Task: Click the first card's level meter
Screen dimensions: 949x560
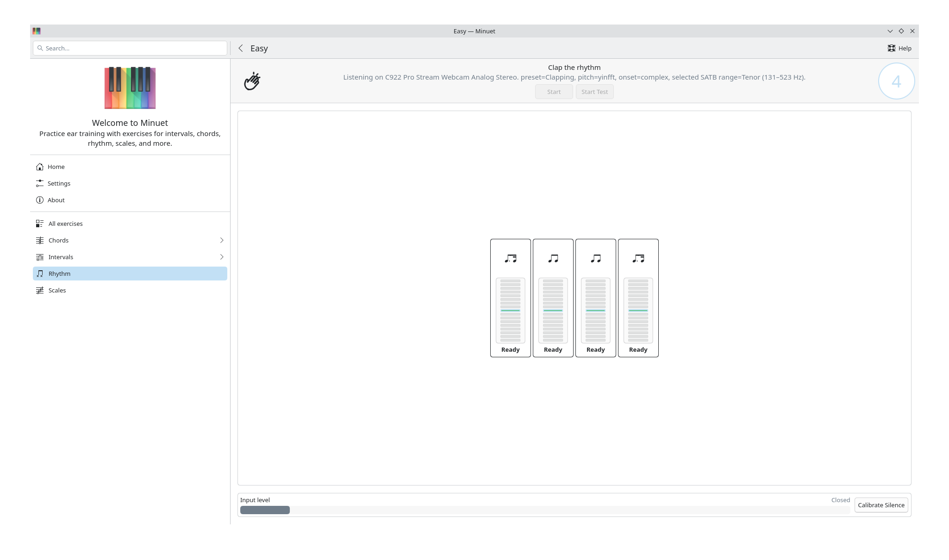Action: [x=511, y=311]
